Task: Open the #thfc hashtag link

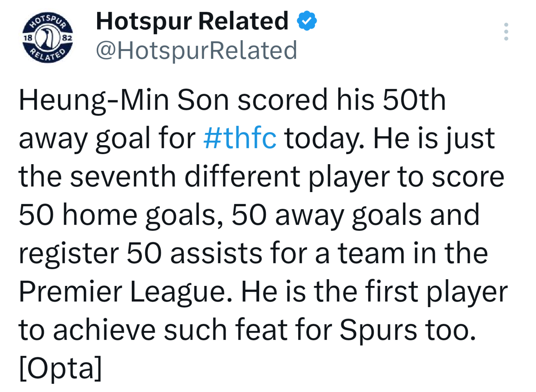Action: tap(240, 138)
